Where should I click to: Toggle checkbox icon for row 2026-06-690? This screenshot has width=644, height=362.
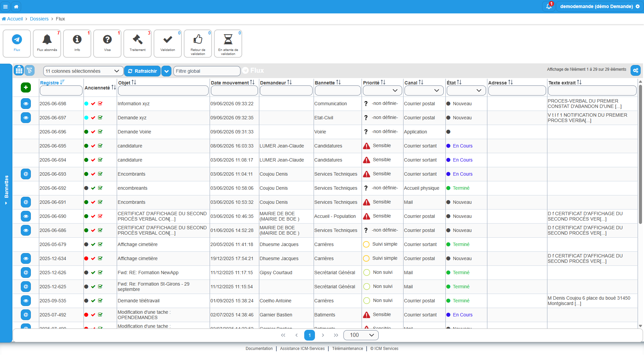(100, 216)
